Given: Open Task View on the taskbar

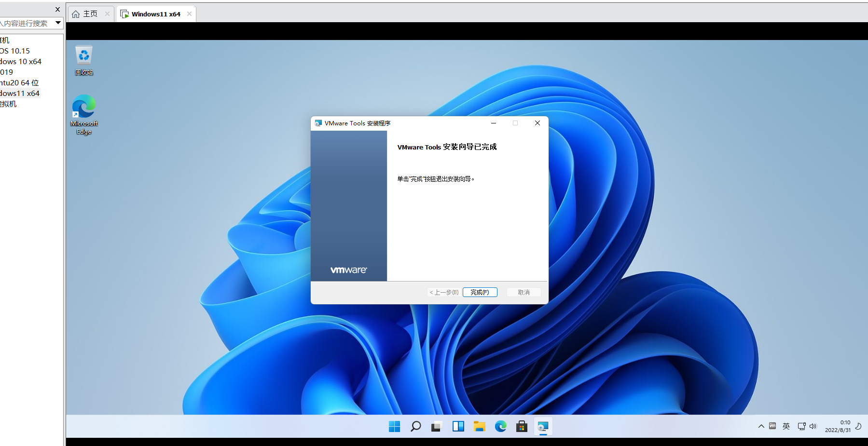Looking at the screenshot, I should (437, 426).
